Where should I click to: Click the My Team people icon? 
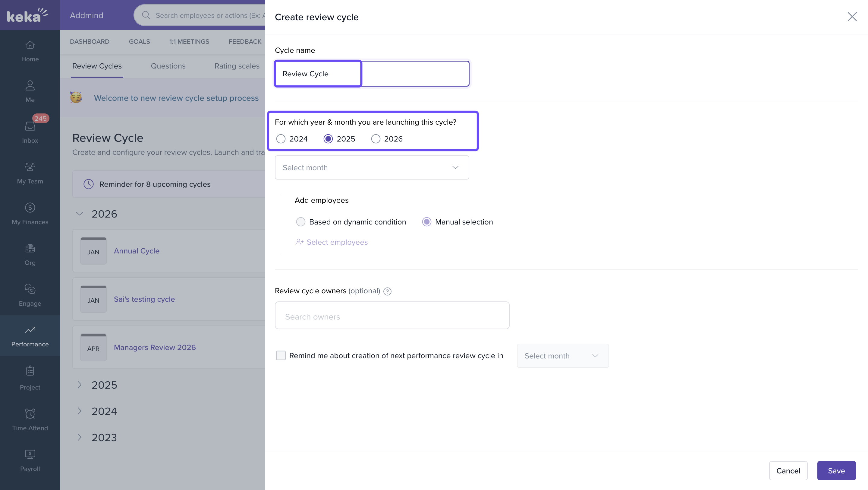point(30,167)
